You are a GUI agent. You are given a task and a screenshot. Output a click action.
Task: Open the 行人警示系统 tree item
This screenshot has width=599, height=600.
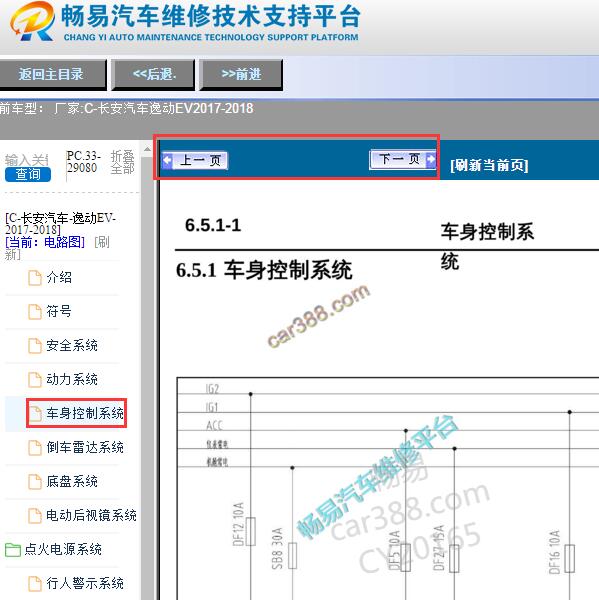pos(85,584)
